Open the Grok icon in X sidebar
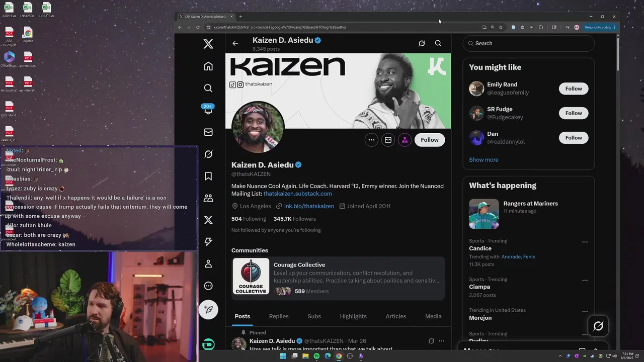 coord(208,154)
